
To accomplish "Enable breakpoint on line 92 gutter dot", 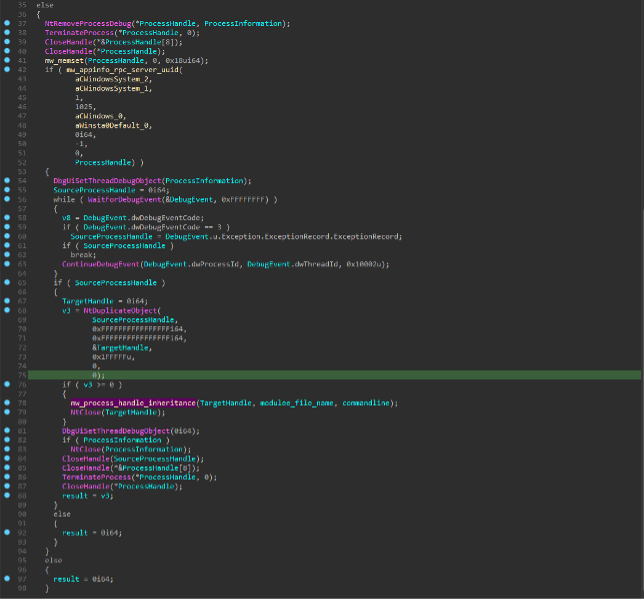I will (8, 532).
